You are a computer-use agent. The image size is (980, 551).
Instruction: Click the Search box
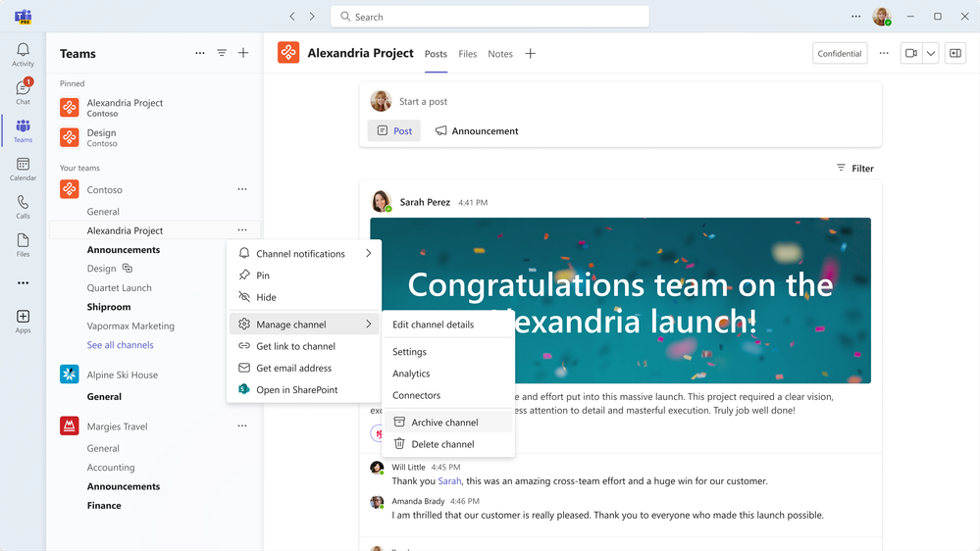(490, 17)
